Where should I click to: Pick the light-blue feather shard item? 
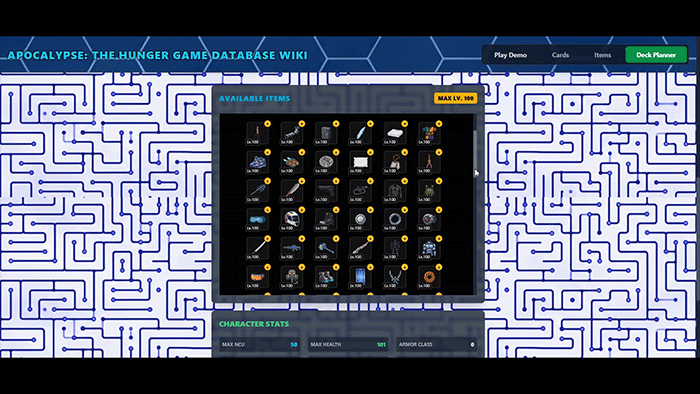(360, 133)
